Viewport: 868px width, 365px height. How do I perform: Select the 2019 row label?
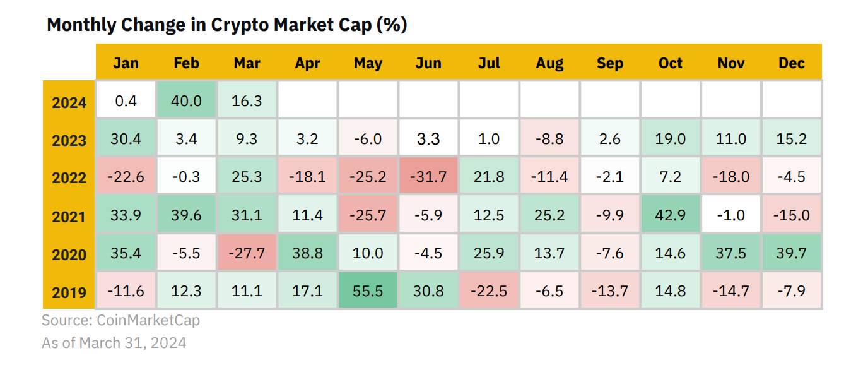(x=69, y=292)
